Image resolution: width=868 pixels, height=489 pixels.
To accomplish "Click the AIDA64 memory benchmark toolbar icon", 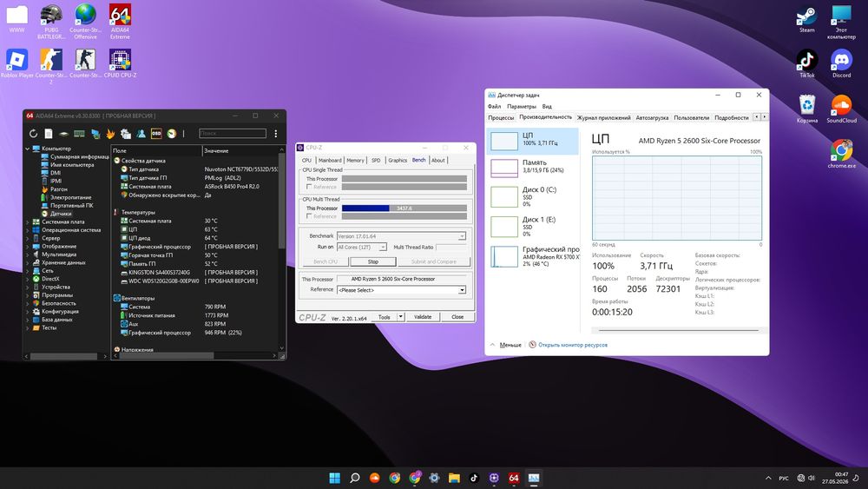I will (x=79, y=134).
